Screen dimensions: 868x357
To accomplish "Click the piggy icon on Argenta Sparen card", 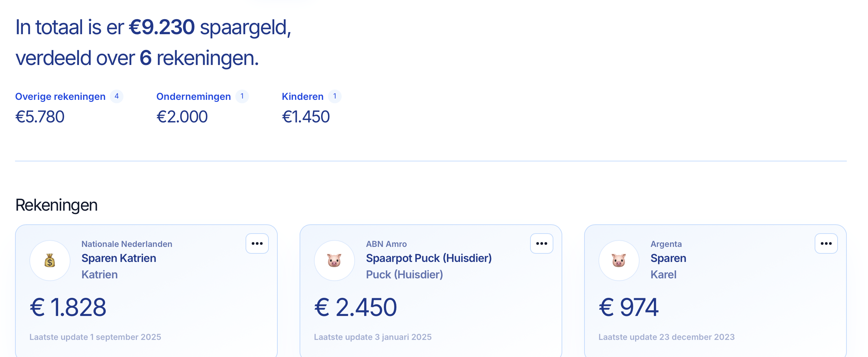I will (619, 261).
